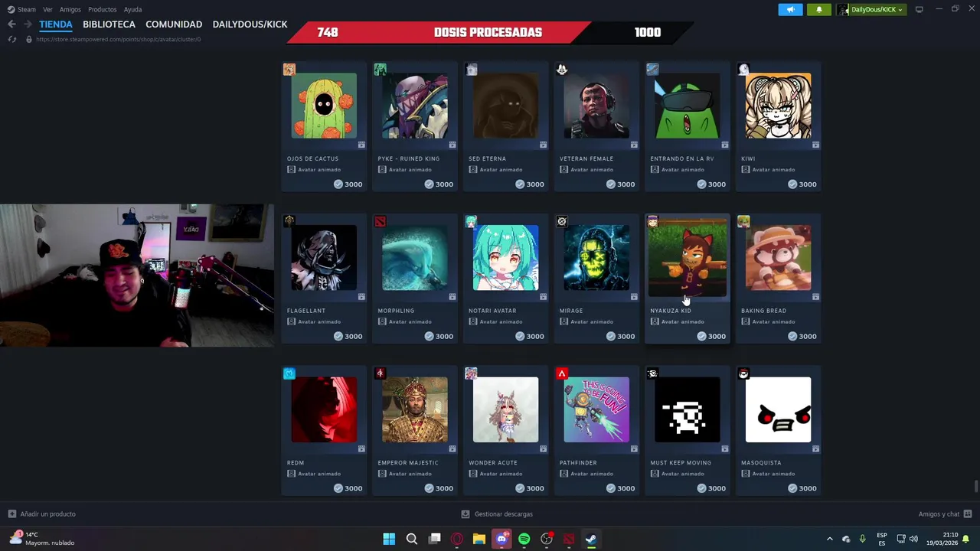Viewport: 980px width, 551px height.
Task: Click the game icon above Pyke - Ruined King
Action: (x=380, y=70)
